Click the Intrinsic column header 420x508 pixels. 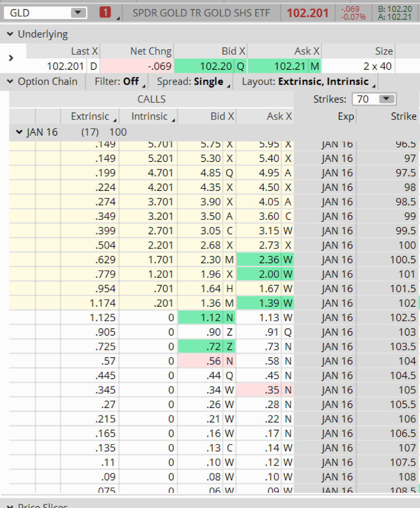[x=149, y=116]
